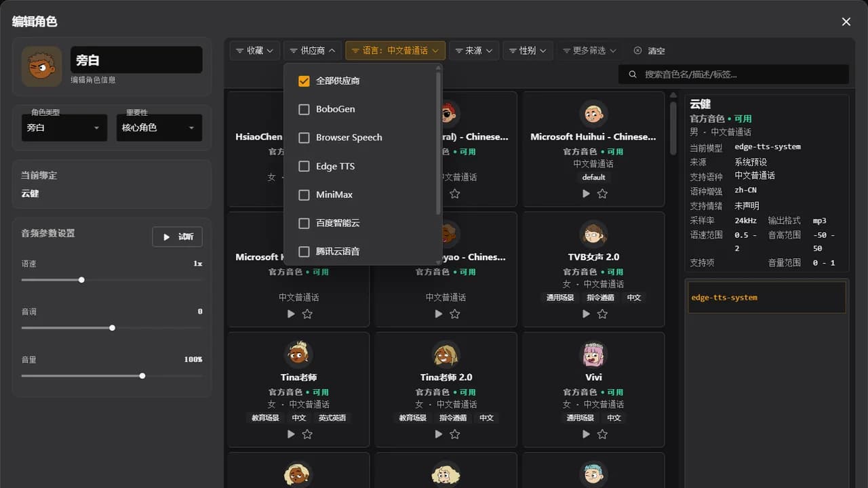868x488 pixels.
Task: Select the TVB女声 2.0 voice name
Action: [x=593, y=257]
